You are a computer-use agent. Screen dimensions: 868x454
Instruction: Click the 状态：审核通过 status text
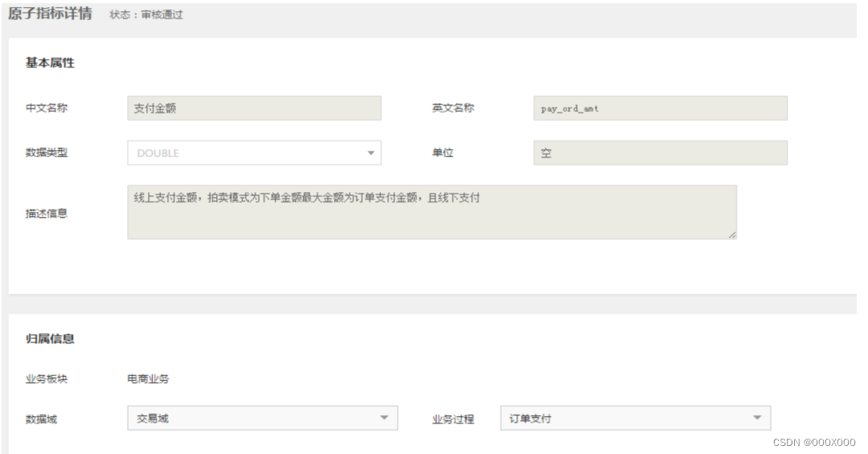tap(146, 15)
